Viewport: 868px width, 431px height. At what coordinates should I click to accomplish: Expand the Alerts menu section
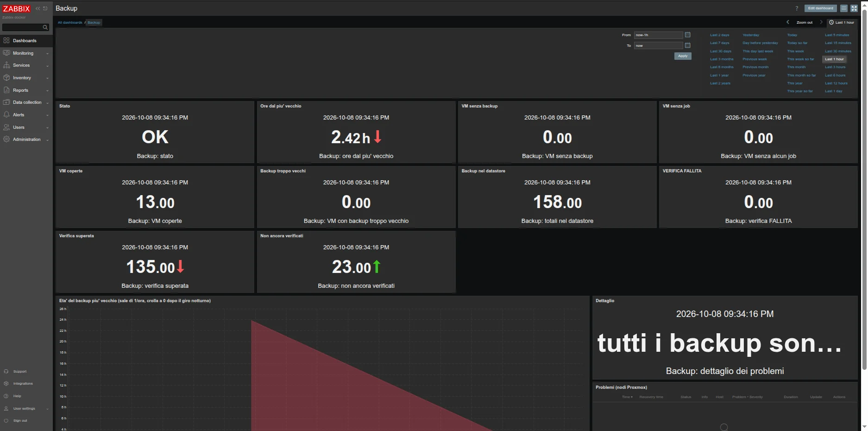point(26,115)
